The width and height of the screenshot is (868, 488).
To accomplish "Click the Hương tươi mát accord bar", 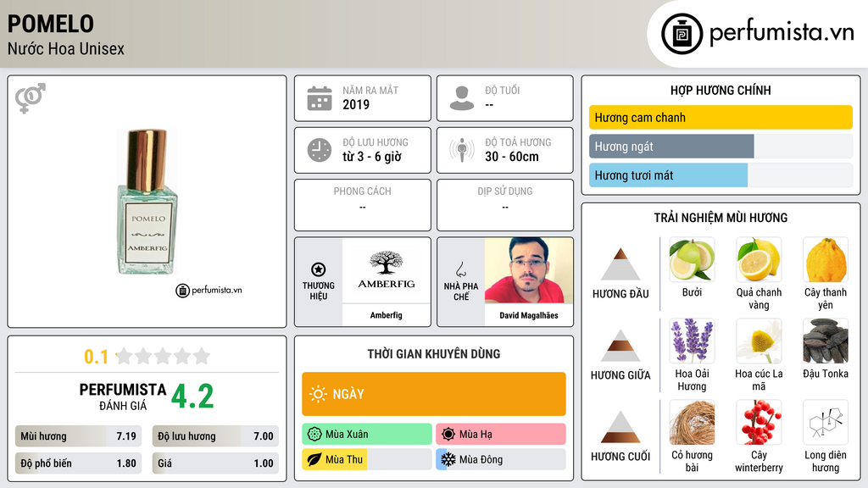I will tap(721, 175).
